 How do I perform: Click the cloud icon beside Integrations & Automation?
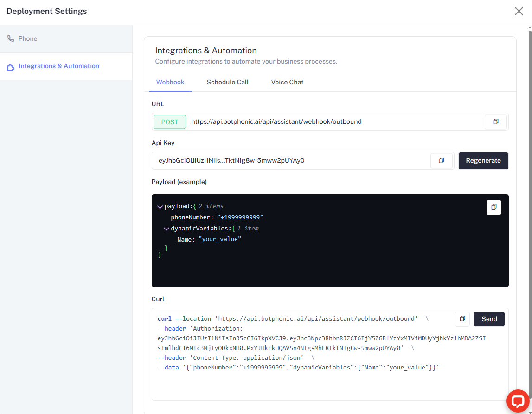11,66
